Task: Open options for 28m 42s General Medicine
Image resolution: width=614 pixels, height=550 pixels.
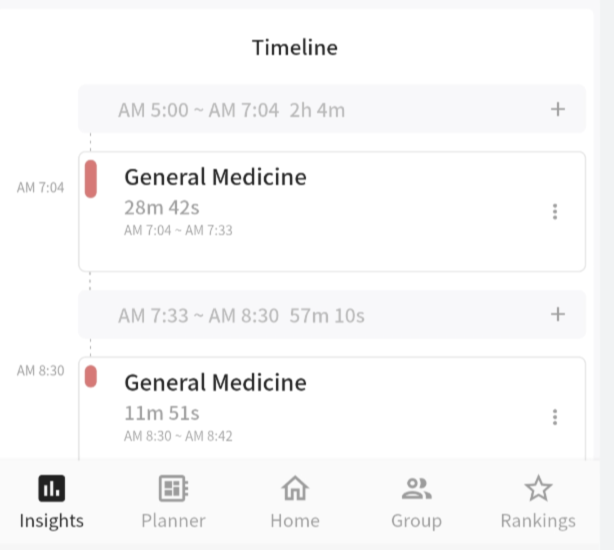Action: (x=555, y=211)
